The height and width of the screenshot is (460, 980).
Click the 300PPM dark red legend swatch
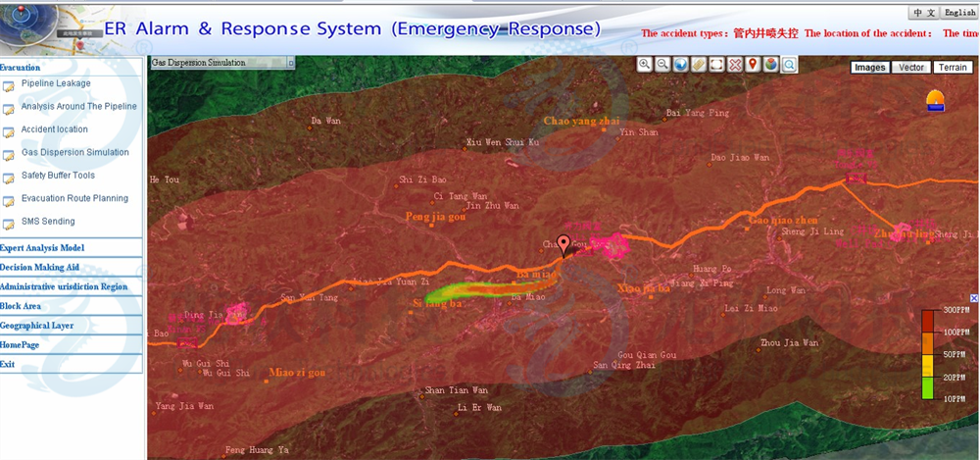pyautogui.click(x=929, y=319)
